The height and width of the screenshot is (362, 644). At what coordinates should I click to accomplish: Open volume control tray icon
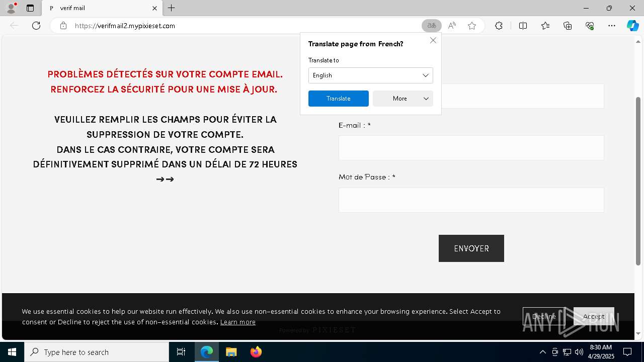point(579,352)
